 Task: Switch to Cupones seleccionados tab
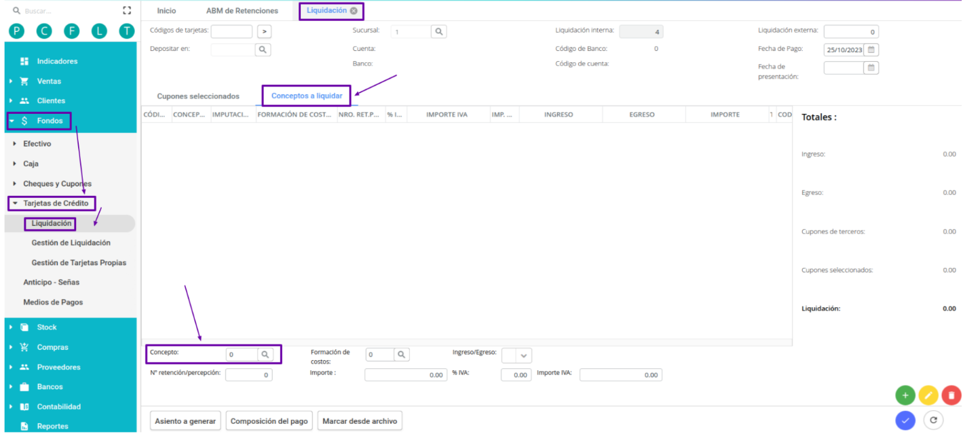198,96
